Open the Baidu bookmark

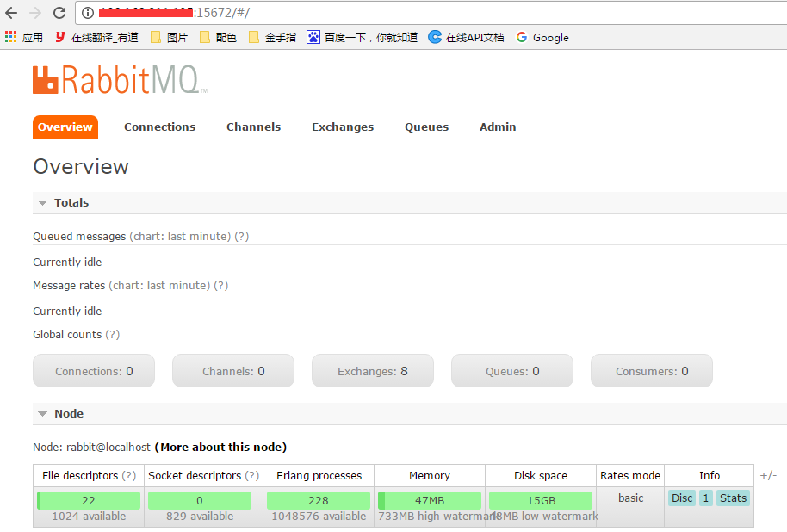tap(362, 38)
